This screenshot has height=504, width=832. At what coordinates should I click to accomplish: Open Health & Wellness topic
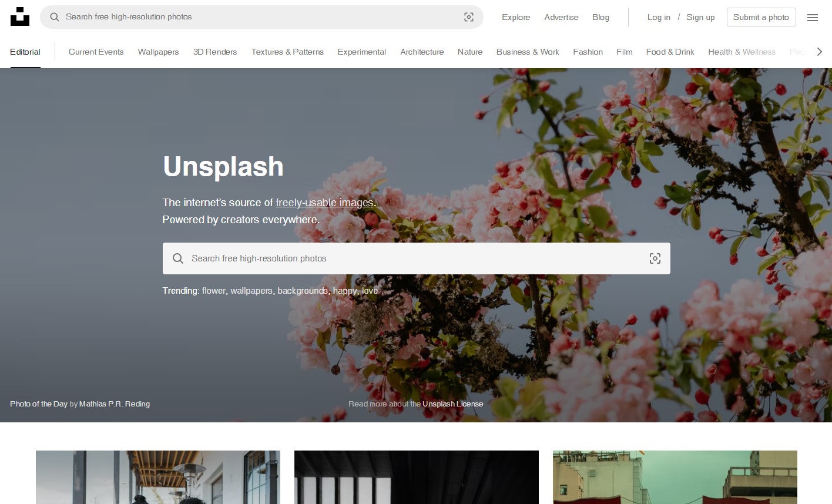click(x=742, y=52)
